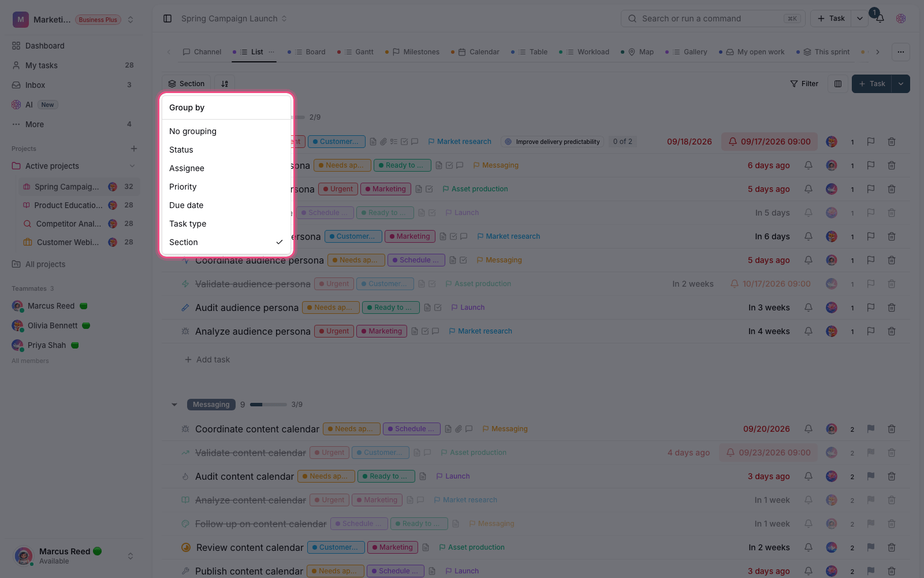Click the Messaging section progress bar
Image resolution: width=924 pixels, height=578 pixels.
269,405
